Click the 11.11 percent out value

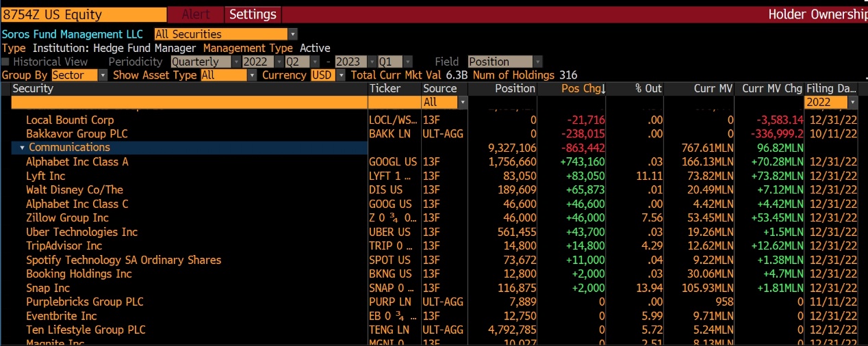point(651,176)
